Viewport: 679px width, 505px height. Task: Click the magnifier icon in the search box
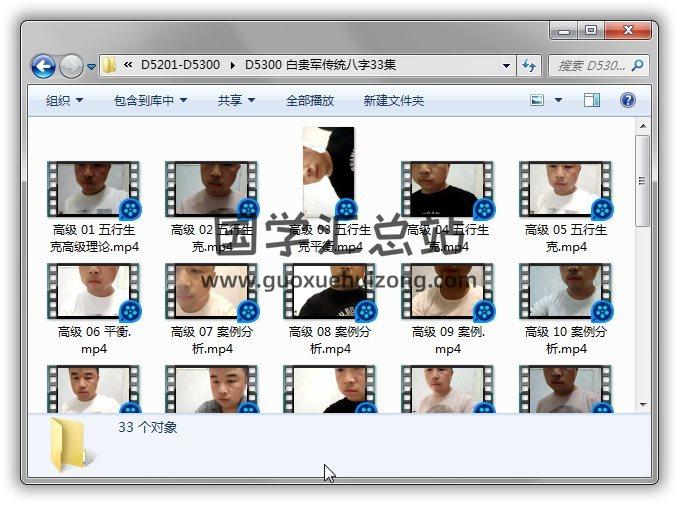[637, 65]
